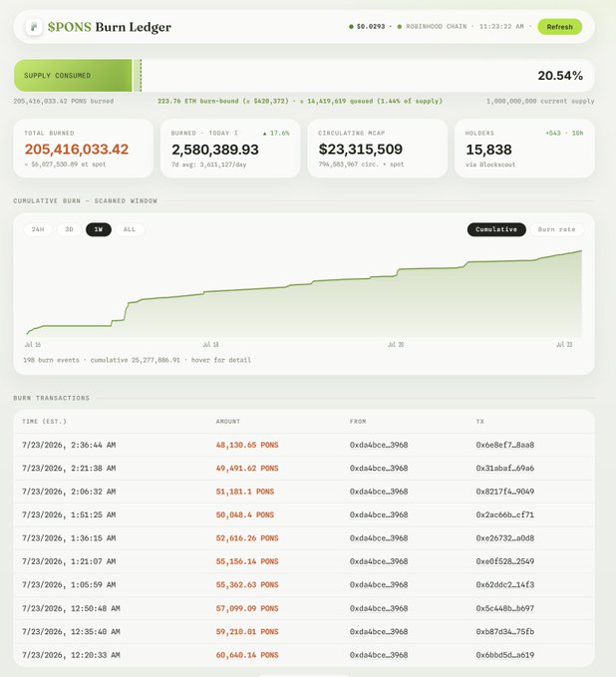Open transaction 0x5c448b…b697
Image resolution: width=616 pixels, height=677 pixels.
pyautogui.click(x=505, y=608)
